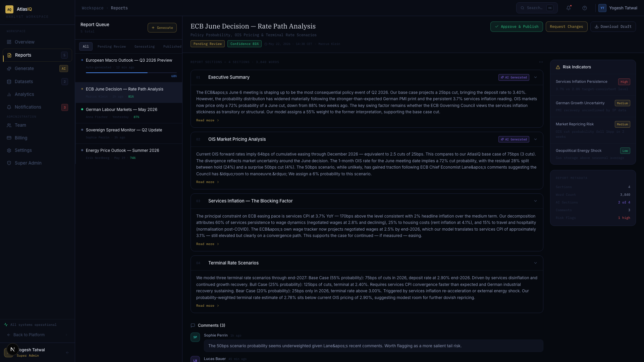Open Analytics in sidebar
This screenshot has width=644, height=362.
[x=37, y=95]
